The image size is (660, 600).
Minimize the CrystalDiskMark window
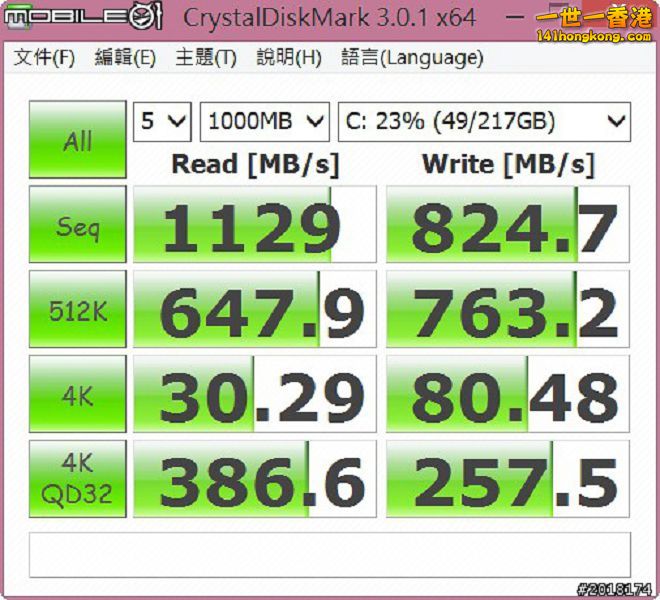coord(514,18)
